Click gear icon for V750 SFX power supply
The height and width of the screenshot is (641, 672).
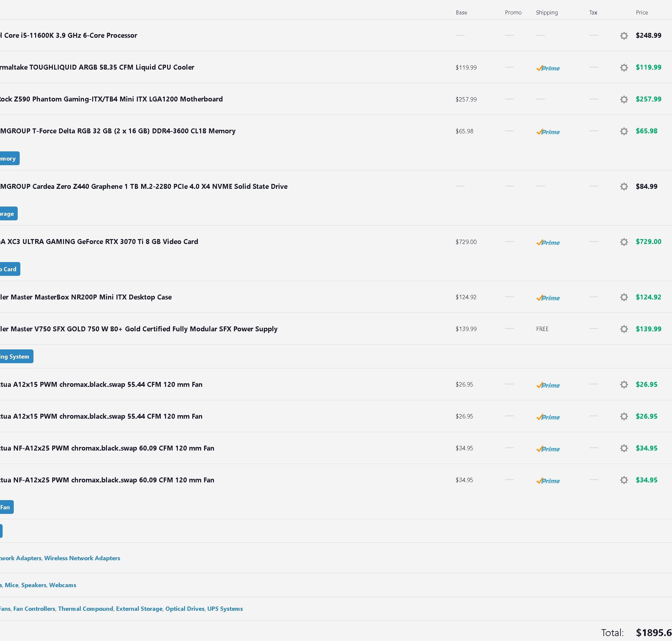pyautogui.click(x=624, y=329)
